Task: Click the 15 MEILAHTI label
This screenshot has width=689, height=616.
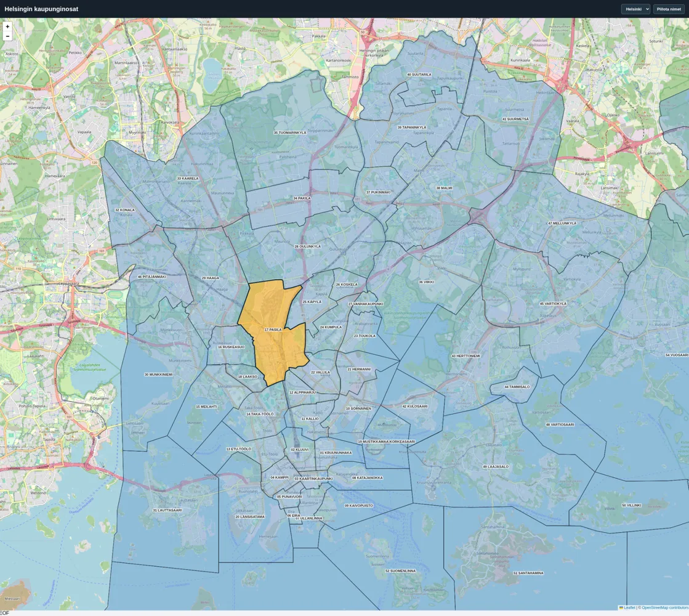Action: [206, 407]
